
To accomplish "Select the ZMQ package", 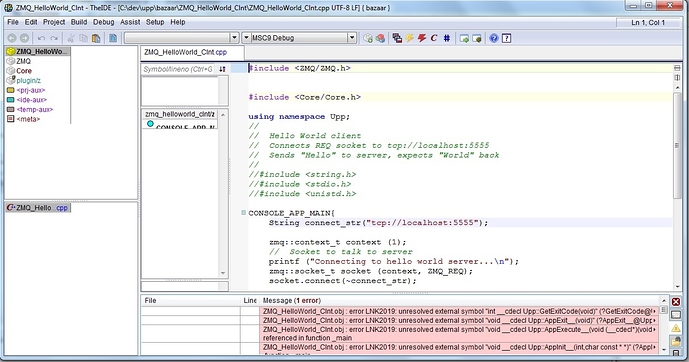I will point(38,61).
